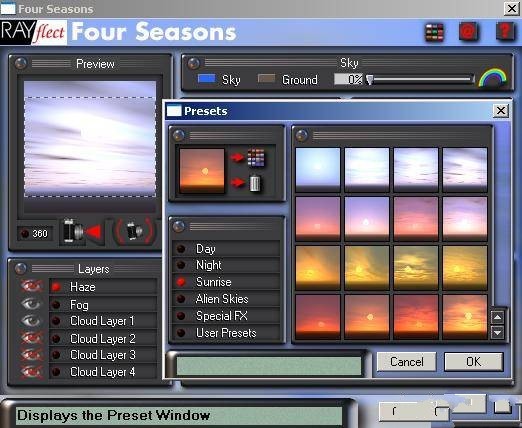The image size is (522, 428).
Task: Click the red @ web link icon
Action: (x=469, y=32)
